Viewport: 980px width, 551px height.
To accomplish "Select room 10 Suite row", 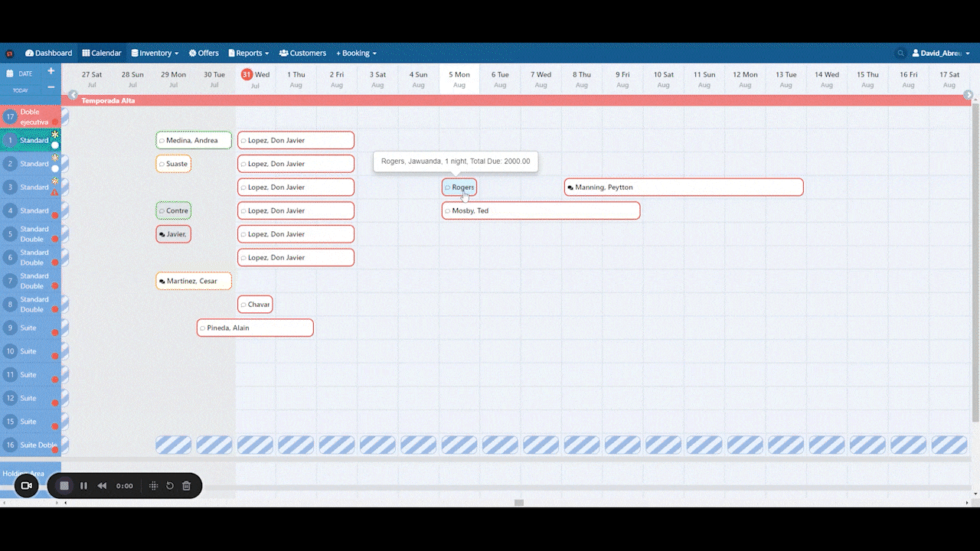I will click(31, 351).
